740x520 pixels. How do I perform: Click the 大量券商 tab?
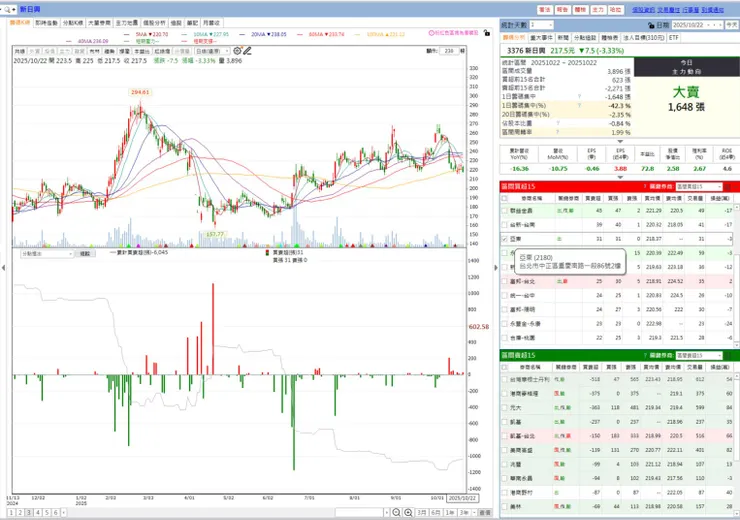tap(100, 23)
